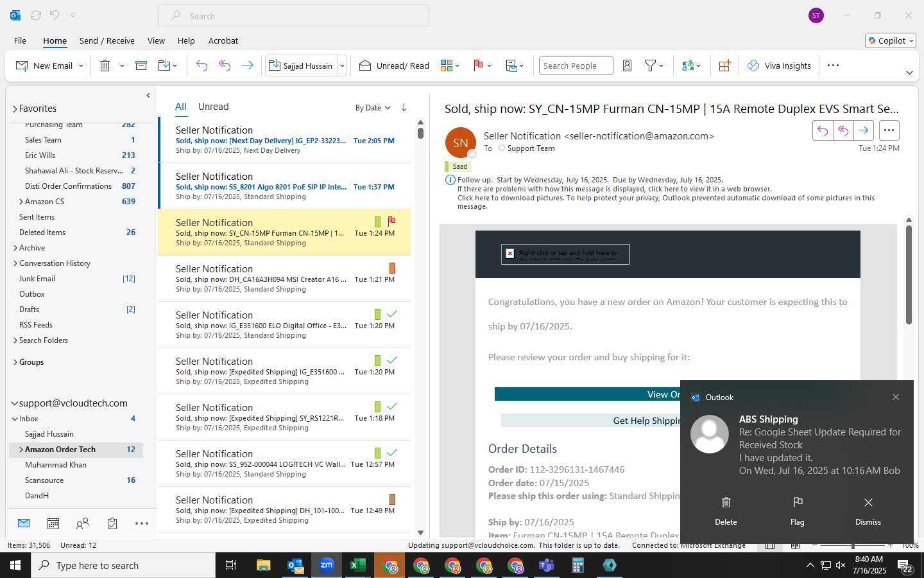The height and width of the screenshot is (578, 924).
Task: Switch to Calendar view icon
Action: pos(53,523)
